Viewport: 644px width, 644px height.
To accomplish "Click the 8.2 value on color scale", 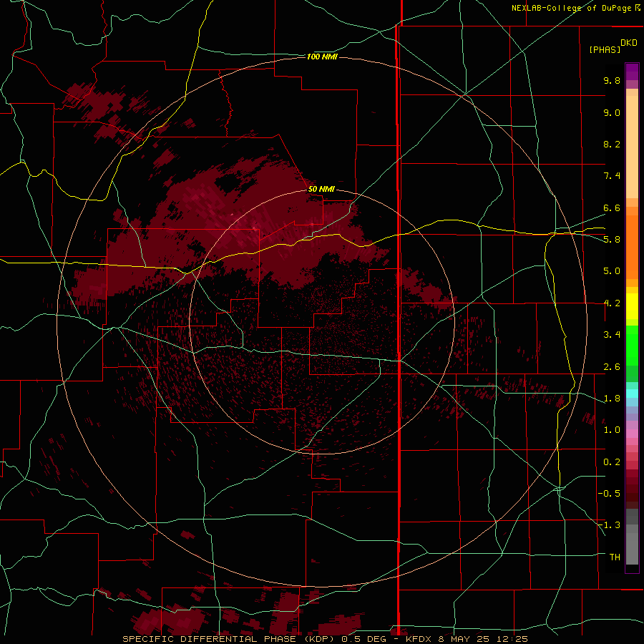I will pyautogui.click(x=612, y=144).
